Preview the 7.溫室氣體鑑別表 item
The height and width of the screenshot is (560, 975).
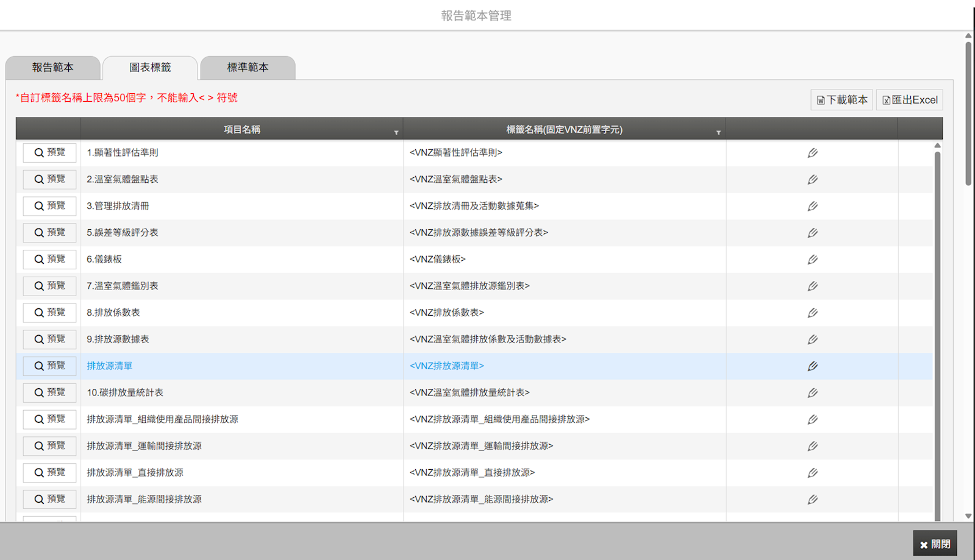click(x=49, y=286)
